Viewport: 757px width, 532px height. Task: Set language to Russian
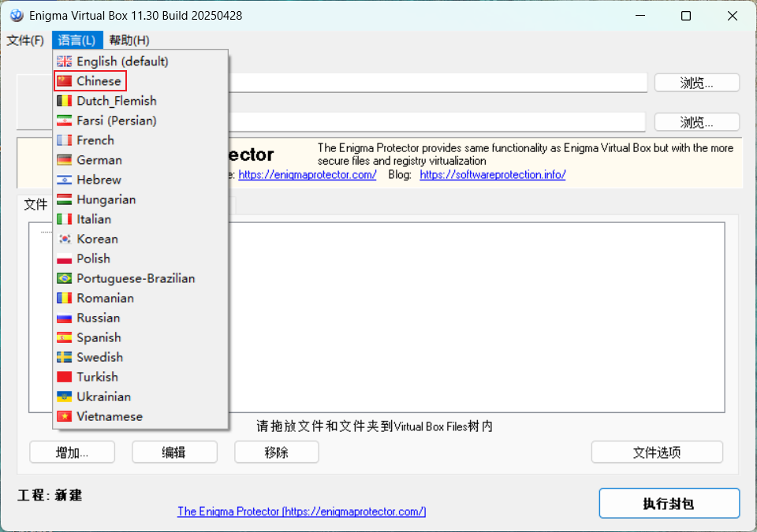pos(140,318)
